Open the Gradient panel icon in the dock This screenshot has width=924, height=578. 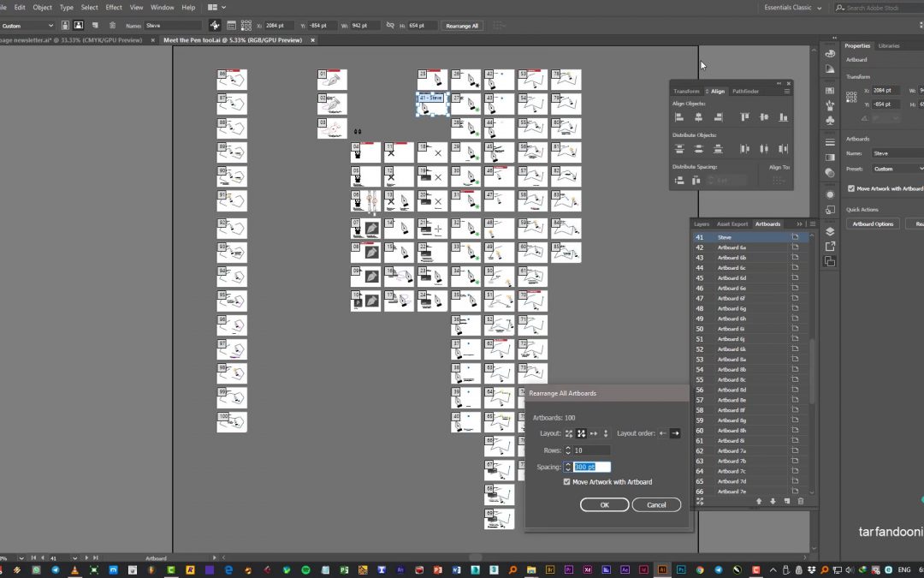tap(830, 158)
